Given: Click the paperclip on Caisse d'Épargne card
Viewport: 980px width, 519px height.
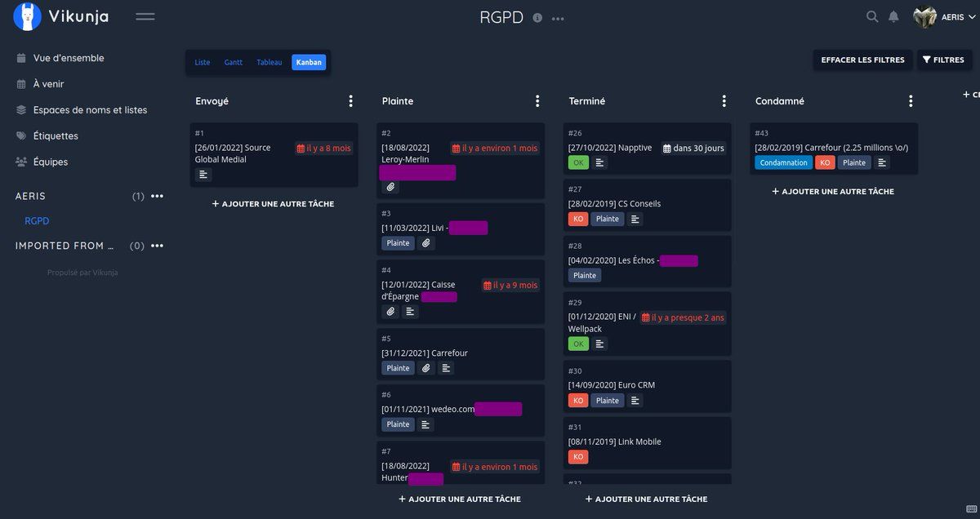Looking at the screenshot, I should point(390,312).
